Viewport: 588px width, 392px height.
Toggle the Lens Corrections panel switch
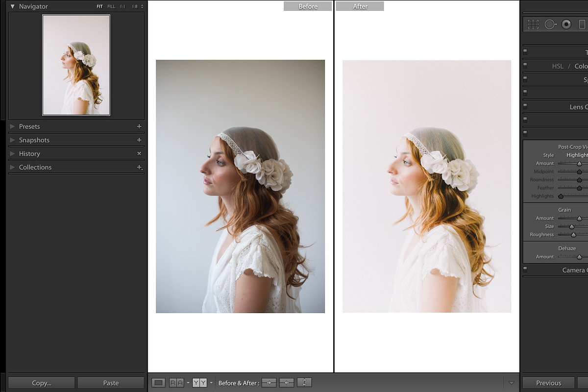(x=525, y=105)
